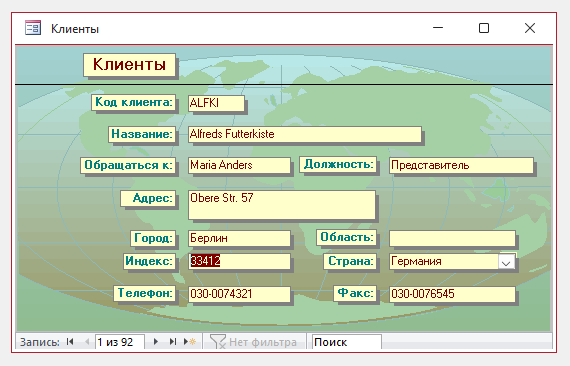The width and height of the screenshot is (570, 366).
Task: Click the Должность field Представитель
Action: click(x=461, y=165)
